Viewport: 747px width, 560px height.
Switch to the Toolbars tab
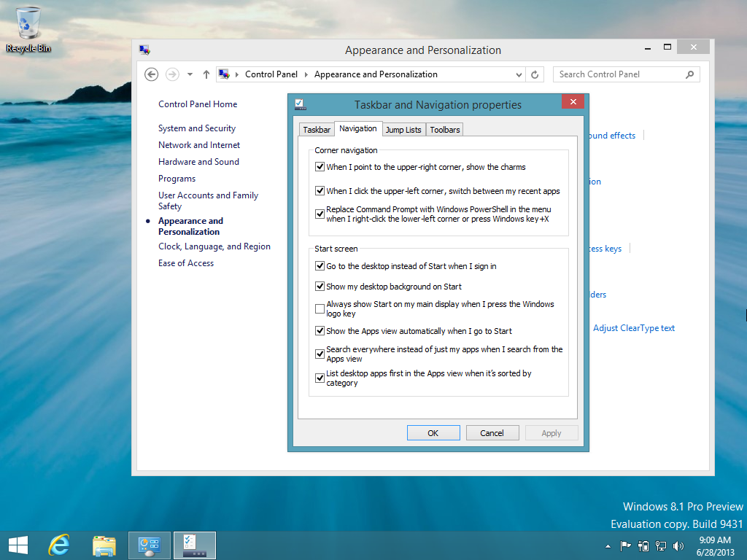(445, 130)
